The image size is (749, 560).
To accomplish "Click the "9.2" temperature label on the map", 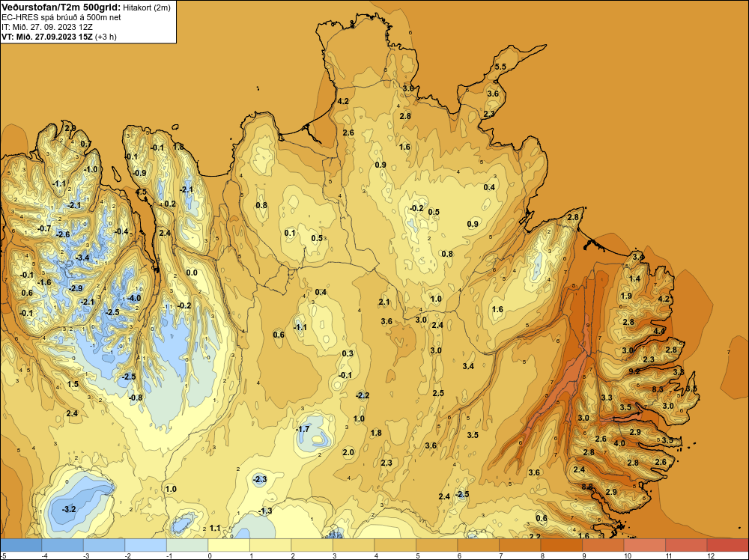I will 634,371.
